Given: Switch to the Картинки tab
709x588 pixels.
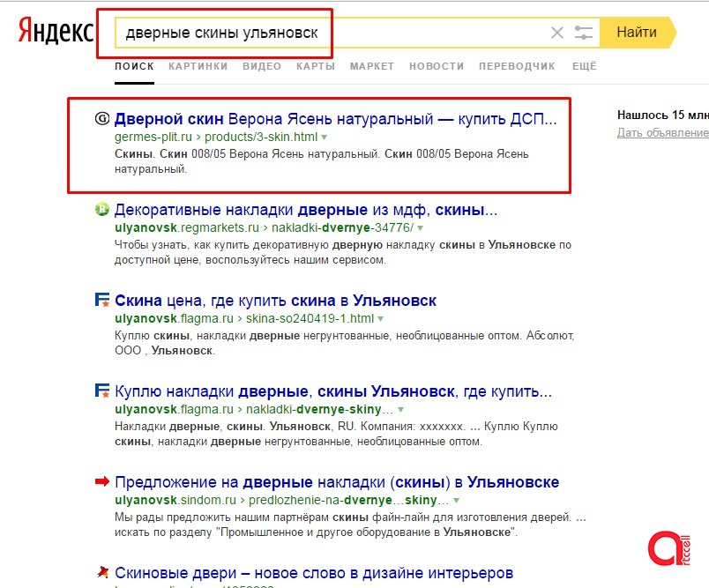Looking at the screenshot, I should tap(198, 66).
